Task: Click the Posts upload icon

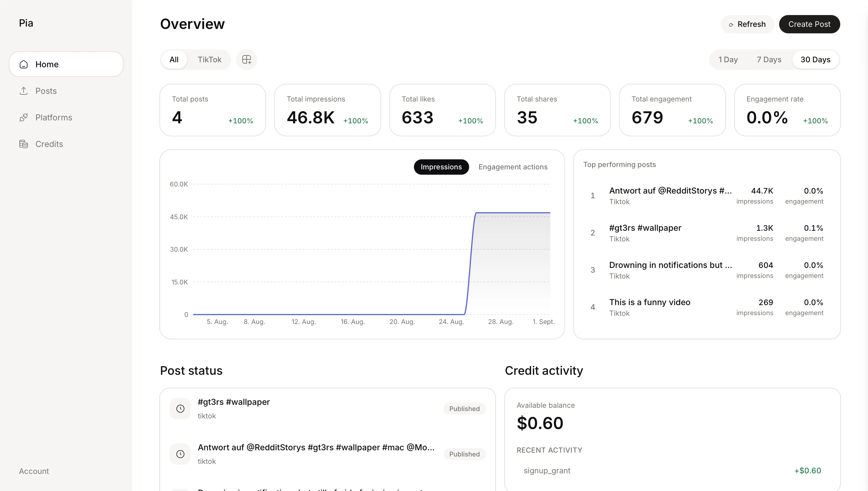Action: click(24, 91)
